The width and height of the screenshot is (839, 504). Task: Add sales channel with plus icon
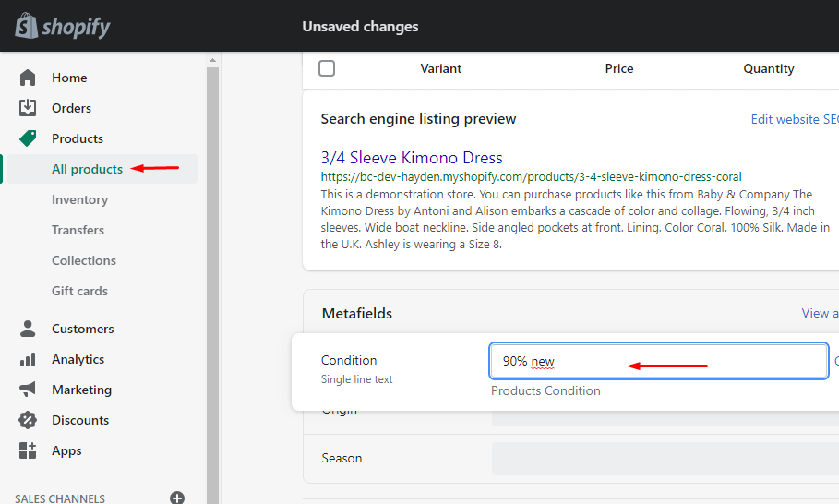[x=177, y=498]
